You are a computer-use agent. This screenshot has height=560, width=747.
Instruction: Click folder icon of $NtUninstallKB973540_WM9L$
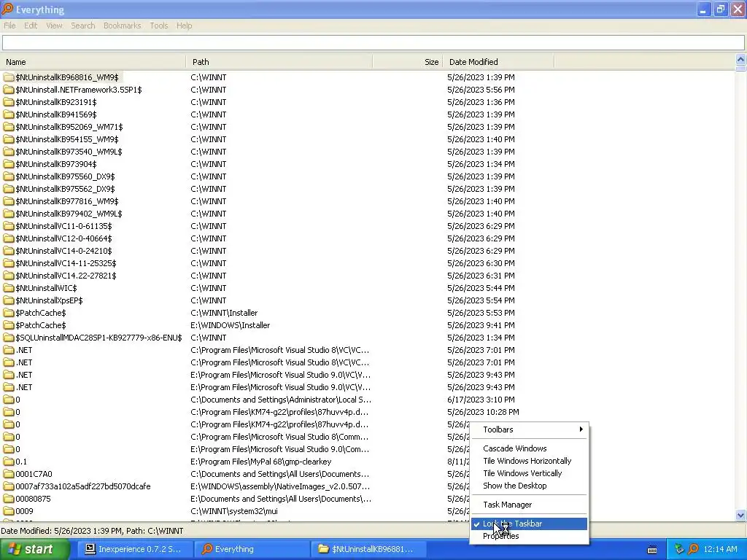tap(9, 152)
